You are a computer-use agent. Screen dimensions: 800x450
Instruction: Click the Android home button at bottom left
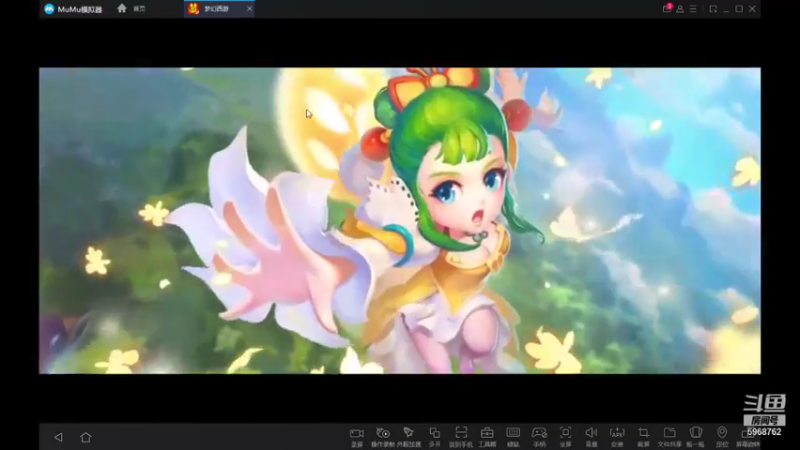(86, 437)
